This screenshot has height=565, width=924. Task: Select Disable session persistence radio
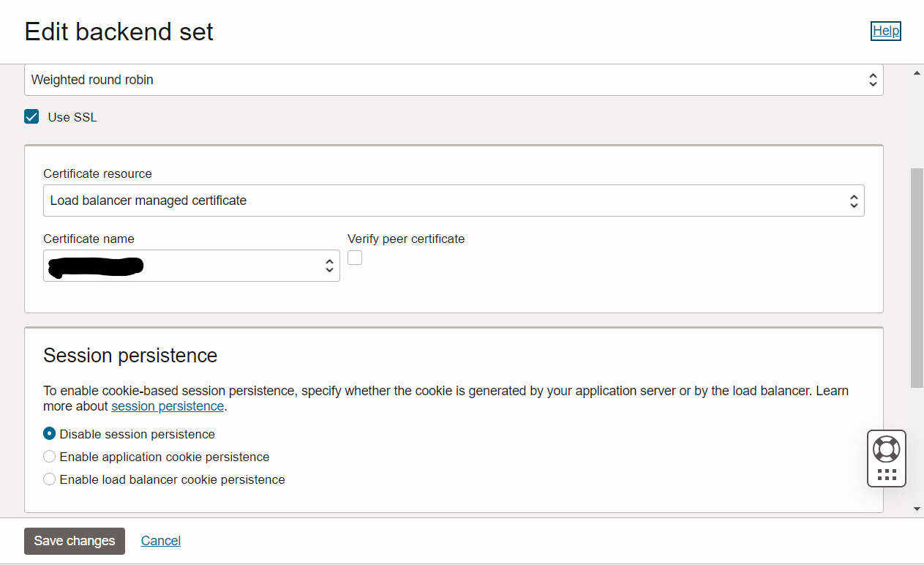50,433
